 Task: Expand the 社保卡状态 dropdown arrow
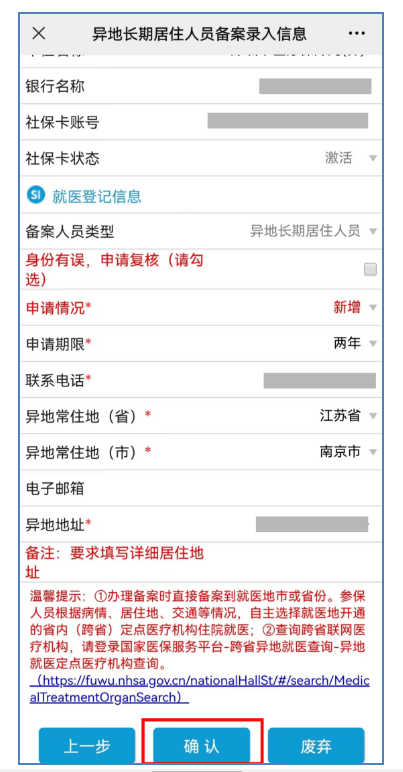pos(373,159)
